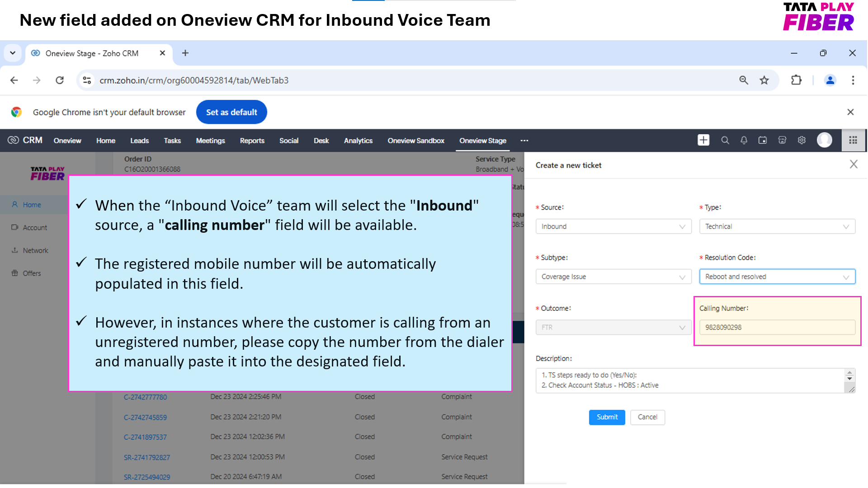The width and height of the screenshot is (868, 488).
Task: Reload the page with the refresh icon
Action: [x=60, y=80]
